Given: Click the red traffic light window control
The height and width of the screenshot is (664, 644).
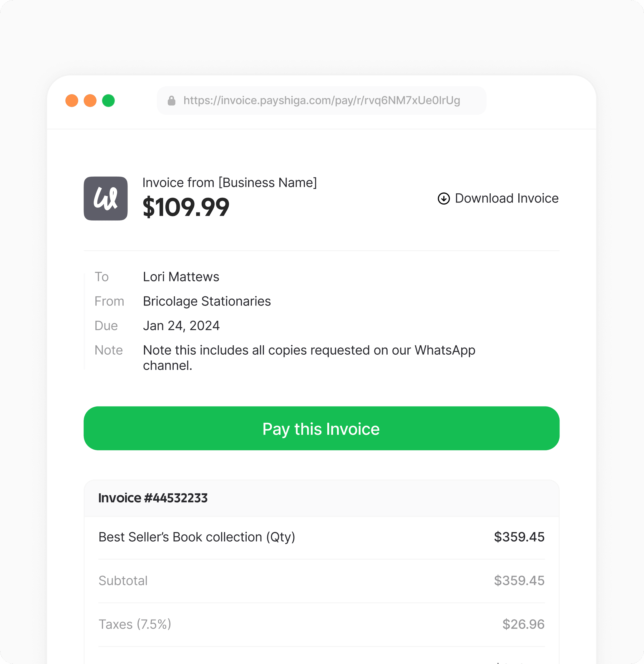Looking at the screenshot, I should (72, 100).
